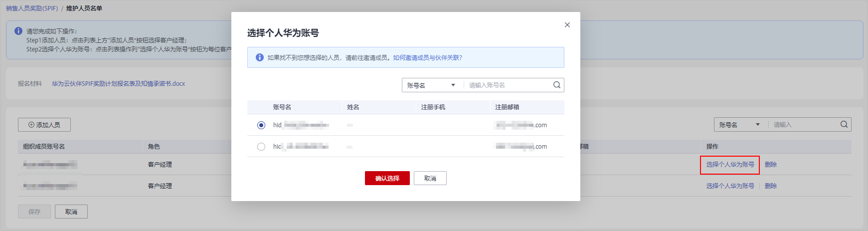This screenshot has width=868, height=231.
Task: Open 如何邀请成员与伙伴关联 help link
Action: [427, 58]
